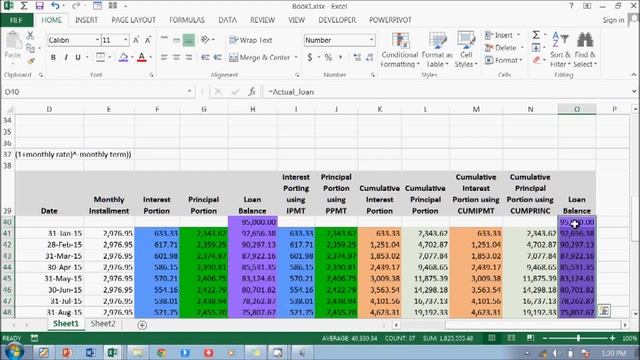
Task: Apply Comma Style format
Action: [x=340, y=58]
